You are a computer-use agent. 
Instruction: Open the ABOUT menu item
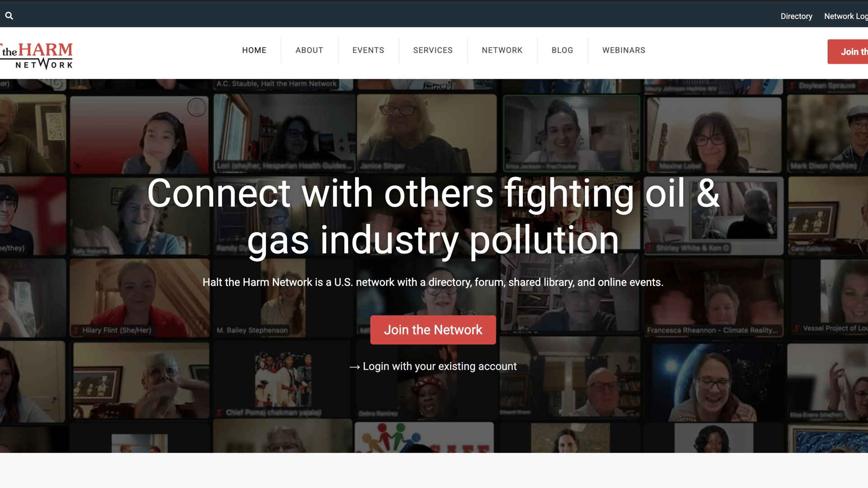coord(309,50)
